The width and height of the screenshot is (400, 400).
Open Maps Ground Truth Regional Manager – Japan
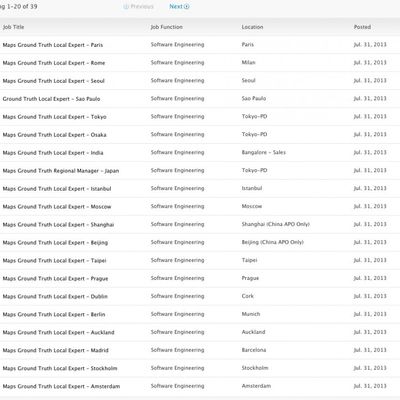pyautogui.click(x=61, y=171)
